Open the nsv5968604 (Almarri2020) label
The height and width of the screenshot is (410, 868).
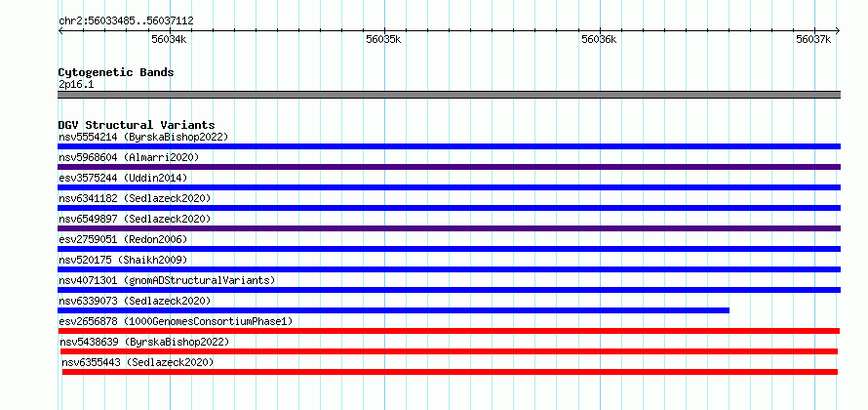tap(129, 157)
